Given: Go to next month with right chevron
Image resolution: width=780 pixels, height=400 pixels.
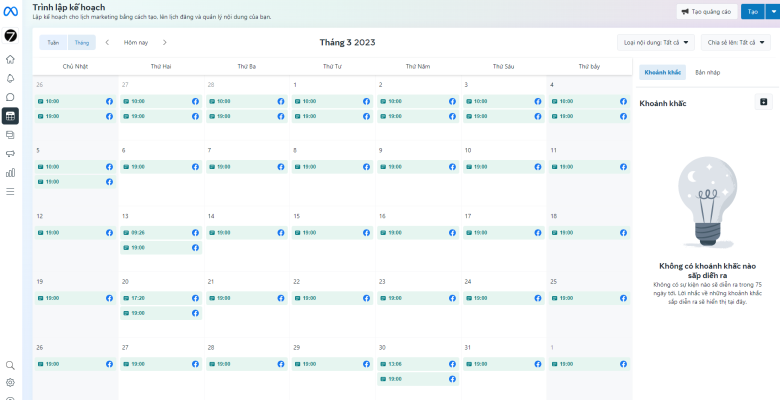Looking at the screenshot, I should (165, 43).
